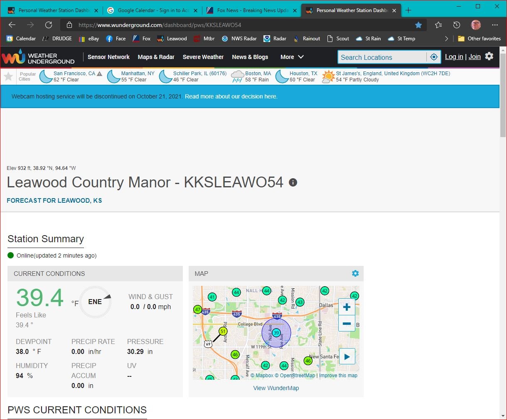Click the site info lock icon
507x420 pixels.
point(69,25)
